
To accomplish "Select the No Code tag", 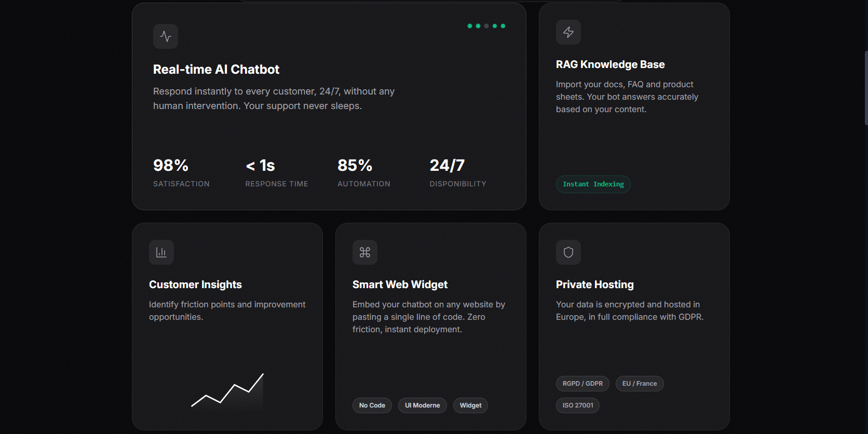I will coord(372,405).
